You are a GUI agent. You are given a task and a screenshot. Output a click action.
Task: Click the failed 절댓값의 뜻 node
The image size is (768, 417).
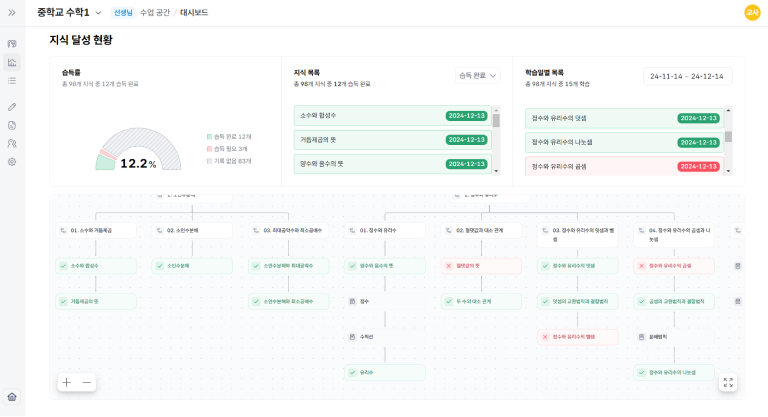(x=481, y=266)
